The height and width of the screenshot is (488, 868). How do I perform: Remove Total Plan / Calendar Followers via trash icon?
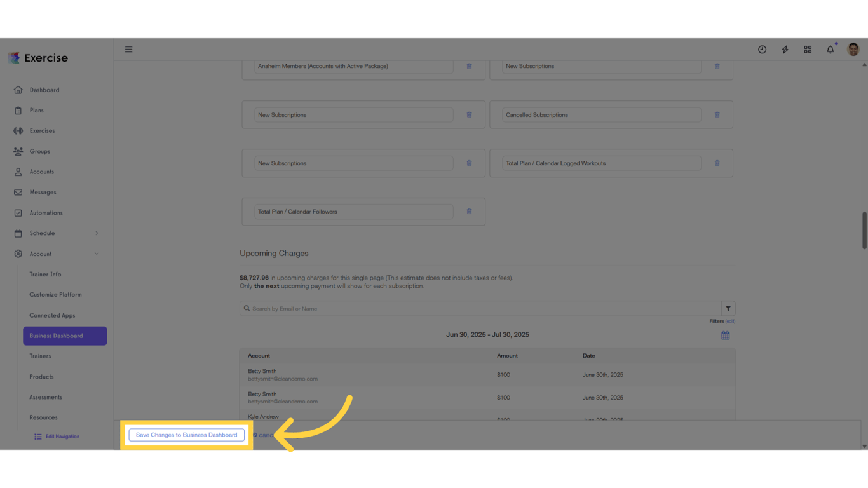pos(469,211)
